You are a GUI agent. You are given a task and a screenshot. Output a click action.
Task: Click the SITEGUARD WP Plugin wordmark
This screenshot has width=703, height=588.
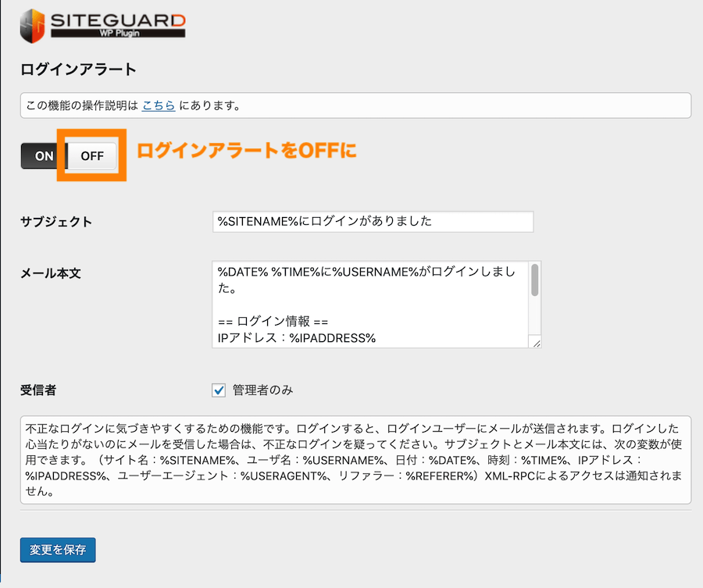117,24
